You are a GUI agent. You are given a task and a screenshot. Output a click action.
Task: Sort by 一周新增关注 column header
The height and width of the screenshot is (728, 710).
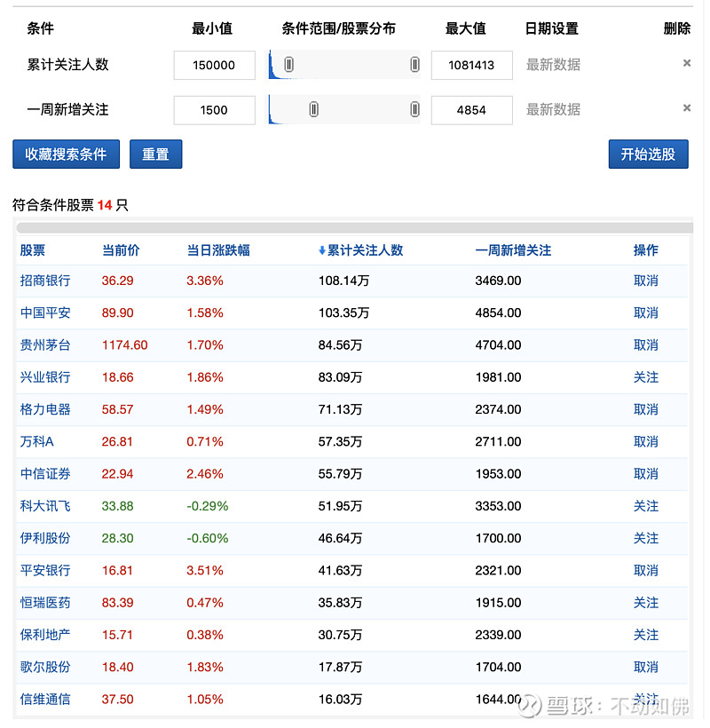pyautogui.click(x=513, y=250)
